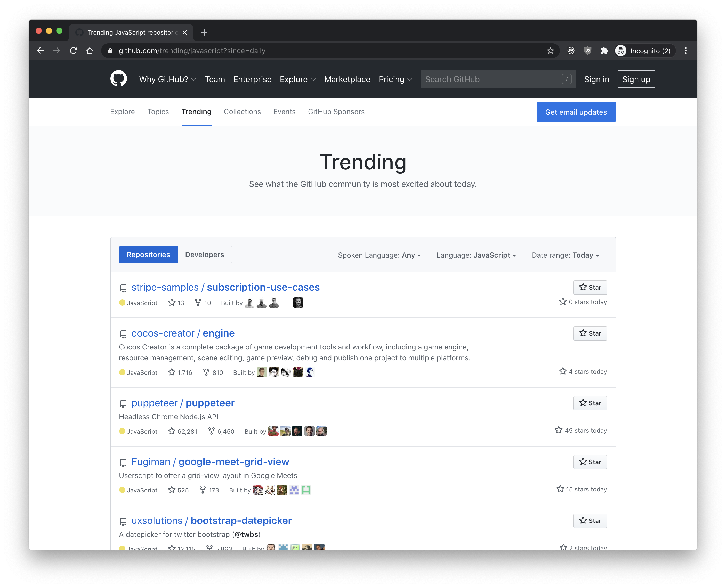
Task: Click star count 1,716 on cocos-creator engine
Action: point(180,372)
